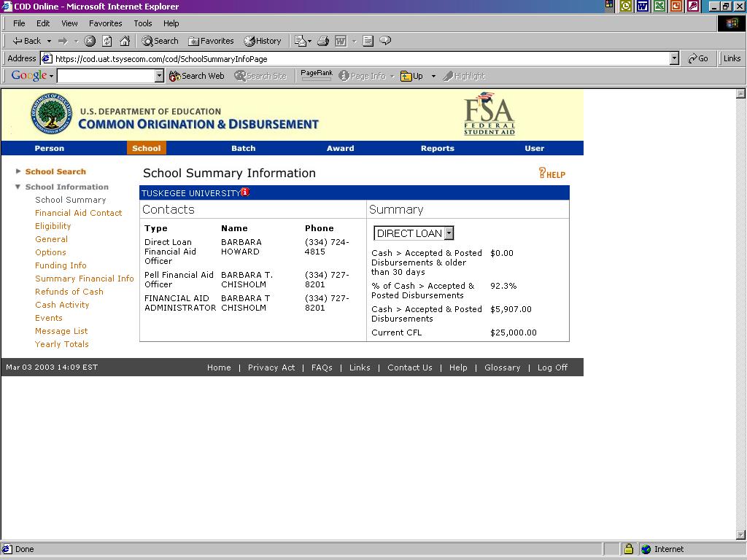Screen dimensions: 747x560
Task: Open the Up button dropdown arrow
Action: click(433, 76)
